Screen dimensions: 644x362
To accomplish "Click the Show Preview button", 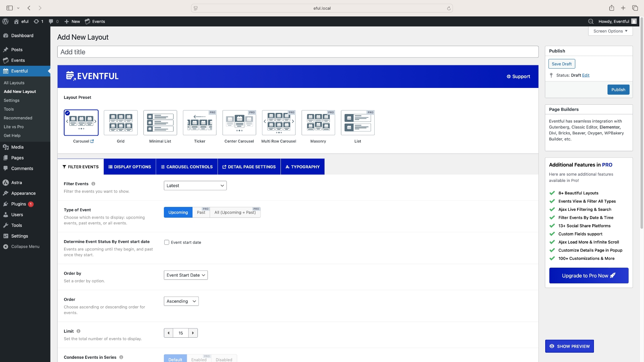I will tap(570, 346).
